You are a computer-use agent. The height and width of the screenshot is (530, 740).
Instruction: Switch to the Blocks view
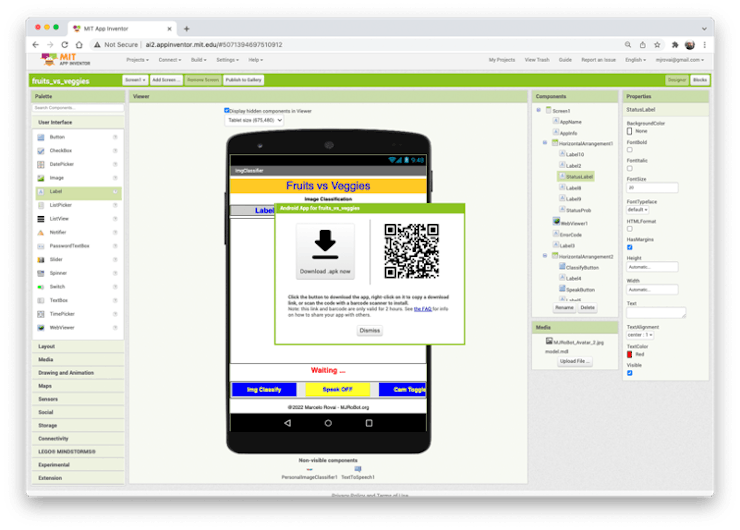[700, 80]
